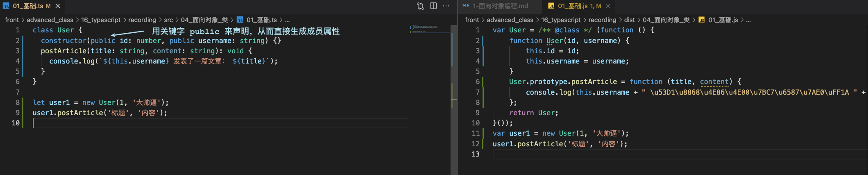Open 'recording' breadcrumb in the left editor
This screenshot has width=868, height=175.
point(142,20)
